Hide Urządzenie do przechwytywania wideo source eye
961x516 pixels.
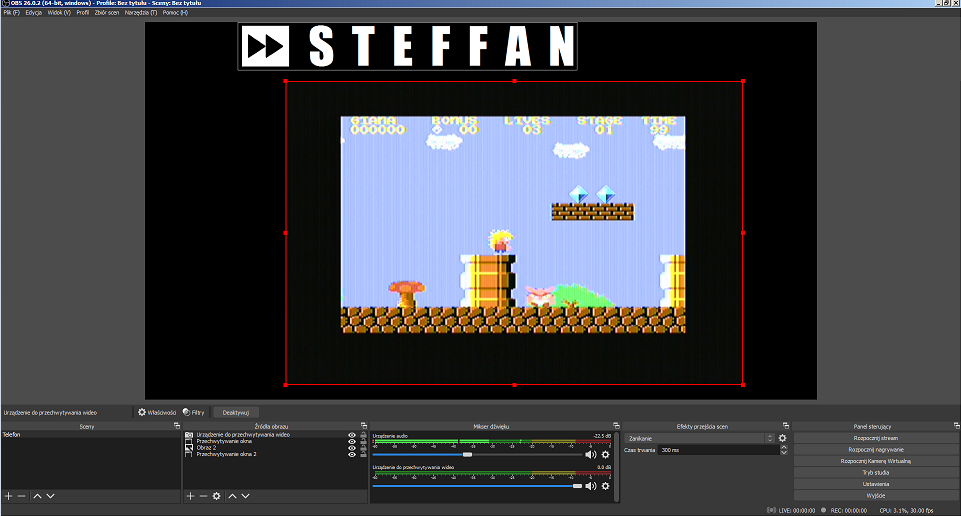coord(352,435)
